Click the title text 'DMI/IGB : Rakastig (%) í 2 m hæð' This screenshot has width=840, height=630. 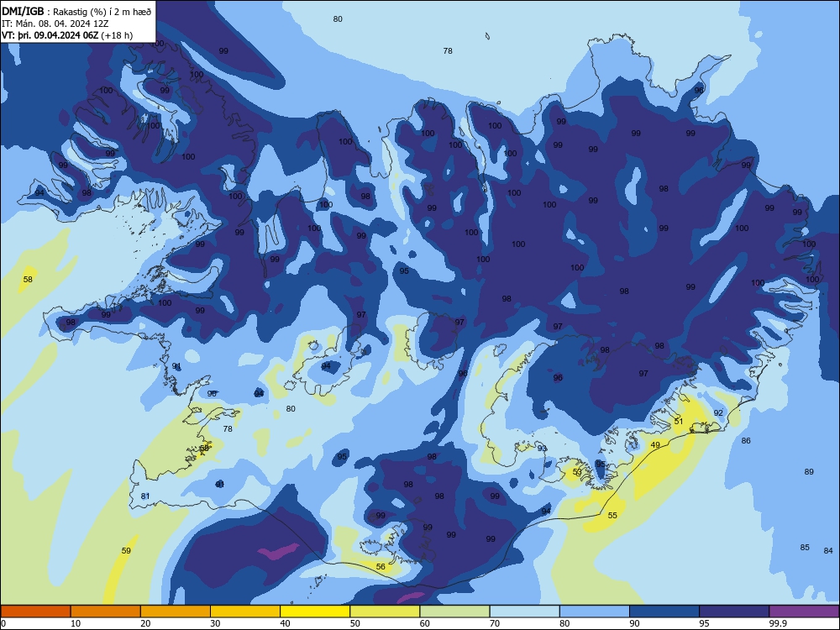coord(76,12)
